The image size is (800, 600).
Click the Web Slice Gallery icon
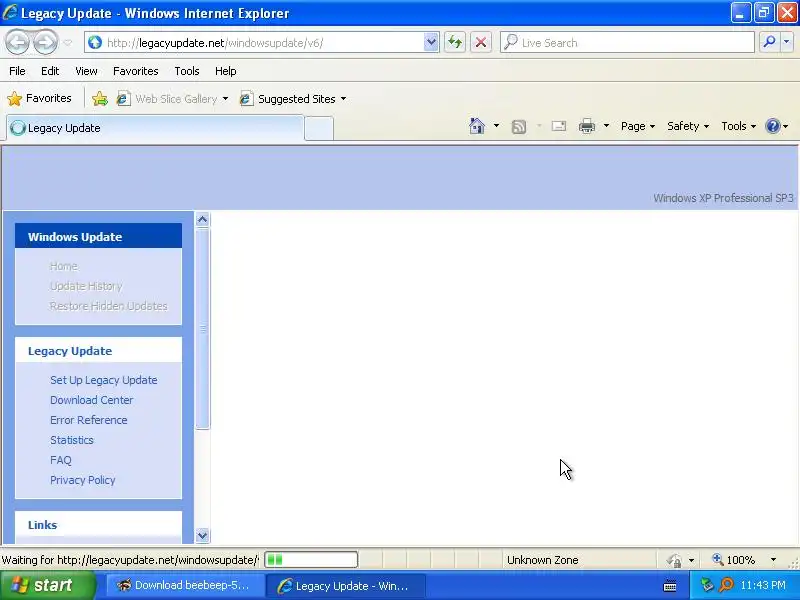pos(123,98)
